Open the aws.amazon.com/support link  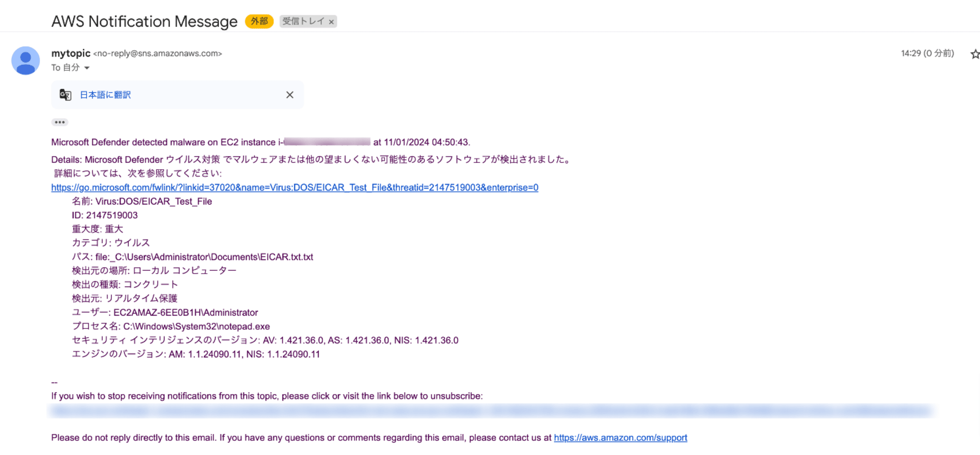pyautogui.click(x=620, y=437)
